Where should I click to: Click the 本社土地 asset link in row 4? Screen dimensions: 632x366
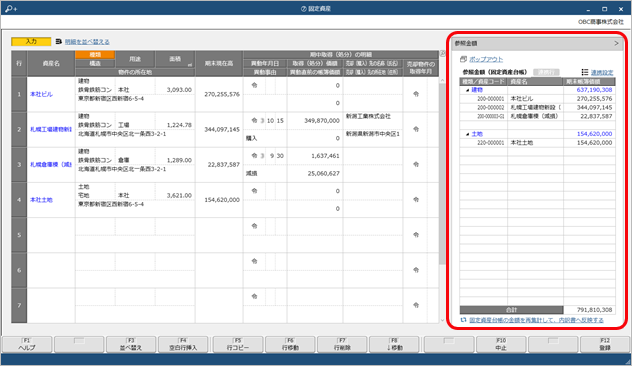coord(42,200)
